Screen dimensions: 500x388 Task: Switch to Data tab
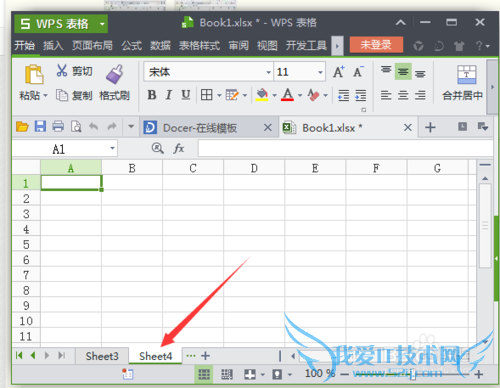(160, 45)
